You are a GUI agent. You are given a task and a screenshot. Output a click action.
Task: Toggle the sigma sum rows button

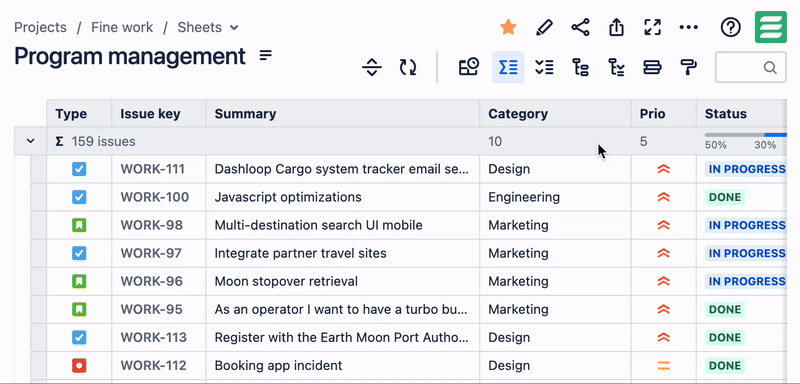click(x=508, y=67)
